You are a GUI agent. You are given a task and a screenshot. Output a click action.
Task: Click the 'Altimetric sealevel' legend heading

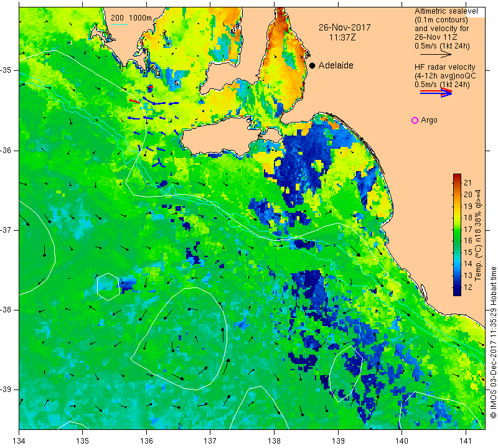pos(446,11)
